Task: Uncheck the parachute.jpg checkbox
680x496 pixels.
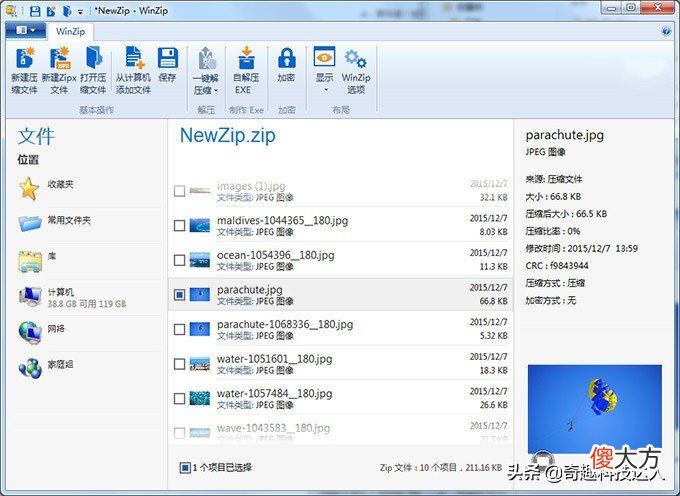Action: (180, 295)
